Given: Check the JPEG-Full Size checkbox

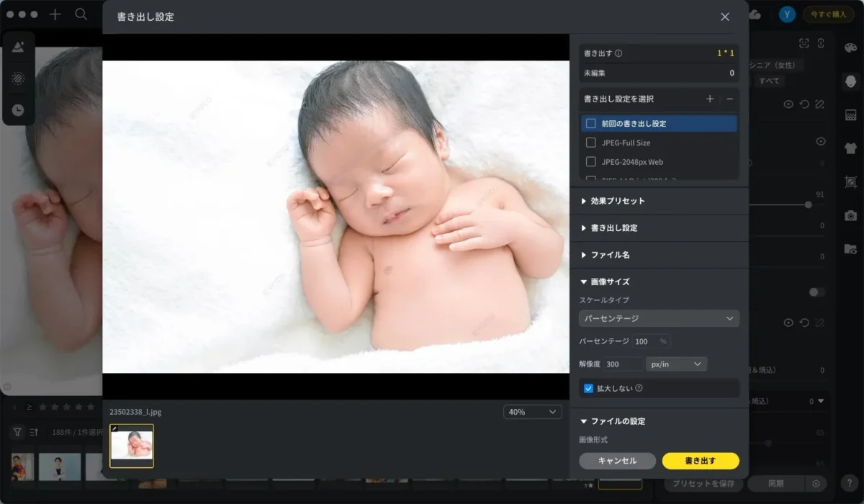Looking at the screenshot, I should coord(591,143).
